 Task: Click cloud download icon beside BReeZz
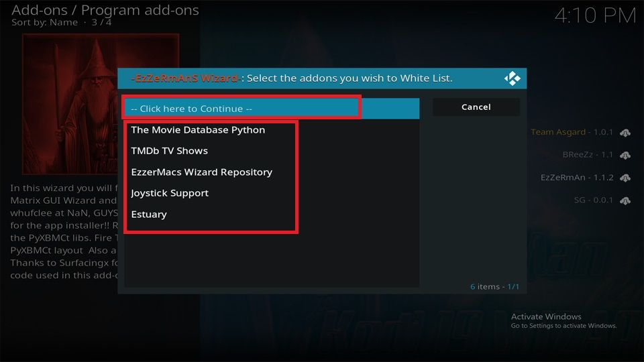[x=625, y=155]
